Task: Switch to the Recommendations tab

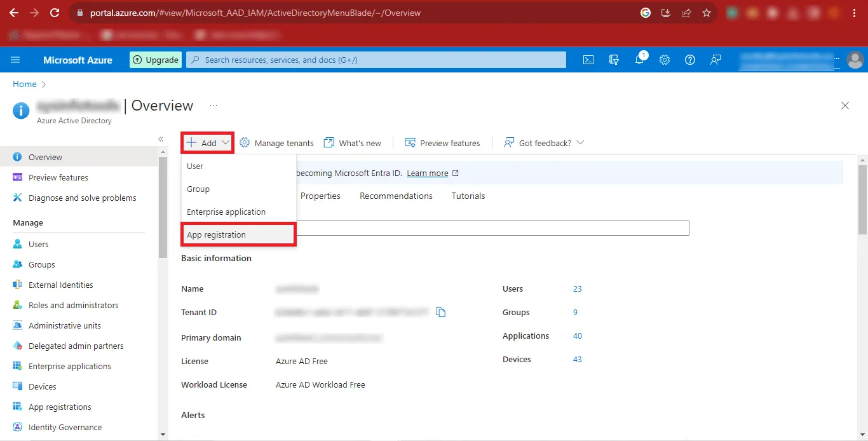Action: click(396, 196)
